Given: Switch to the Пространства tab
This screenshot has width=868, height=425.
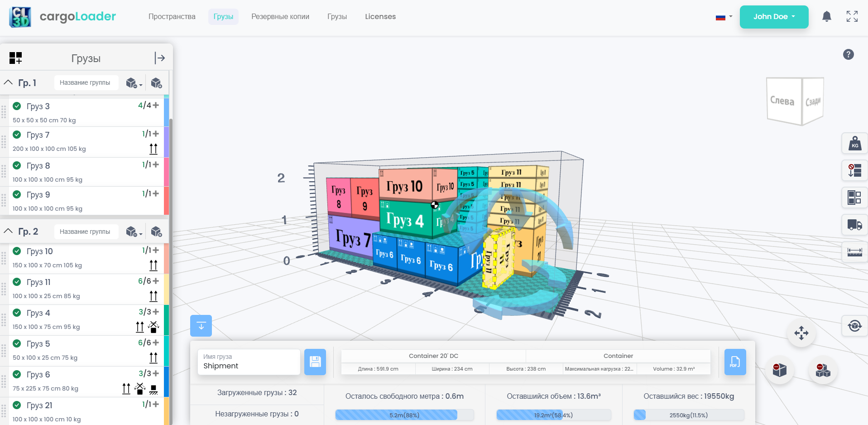Looking at the screenshot, I should click(x=172, y=16).
